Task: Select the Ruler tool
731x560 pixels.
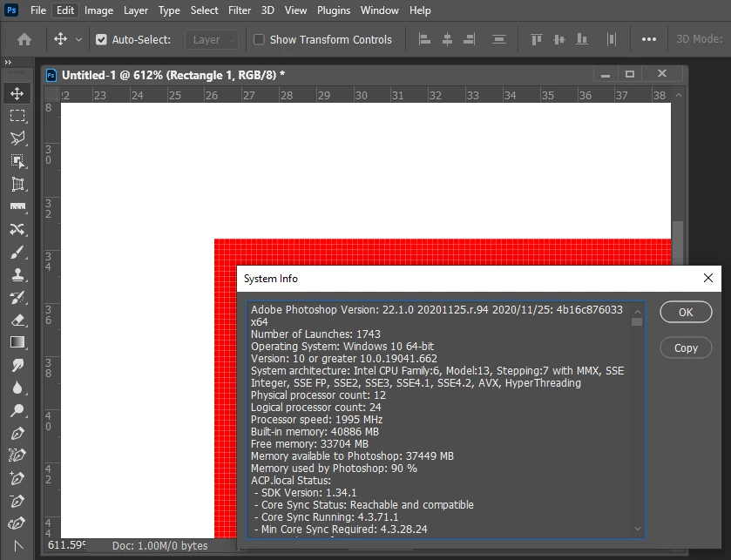Action: 17,206
